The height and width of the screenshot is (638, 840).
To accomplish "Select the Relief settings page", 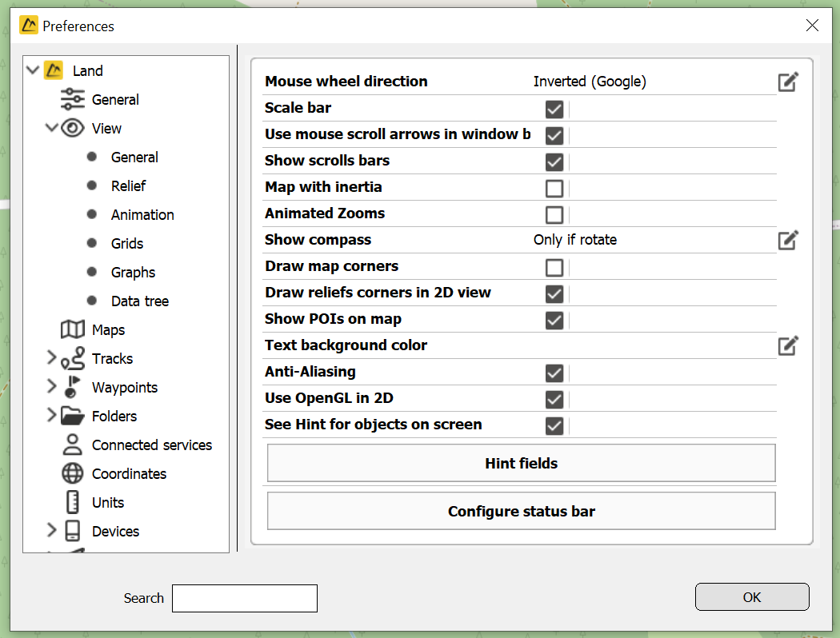I will 128,185.
